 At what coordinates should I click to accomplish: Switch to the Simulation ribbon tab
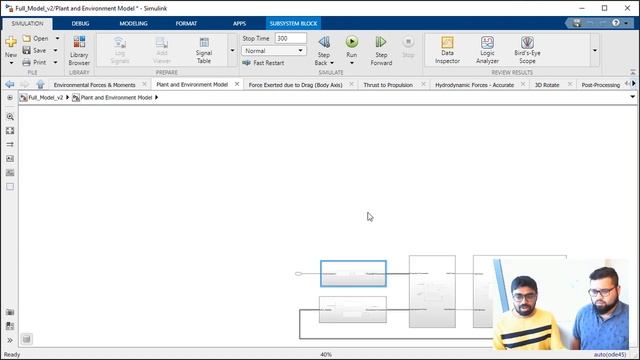click(27, 23)
